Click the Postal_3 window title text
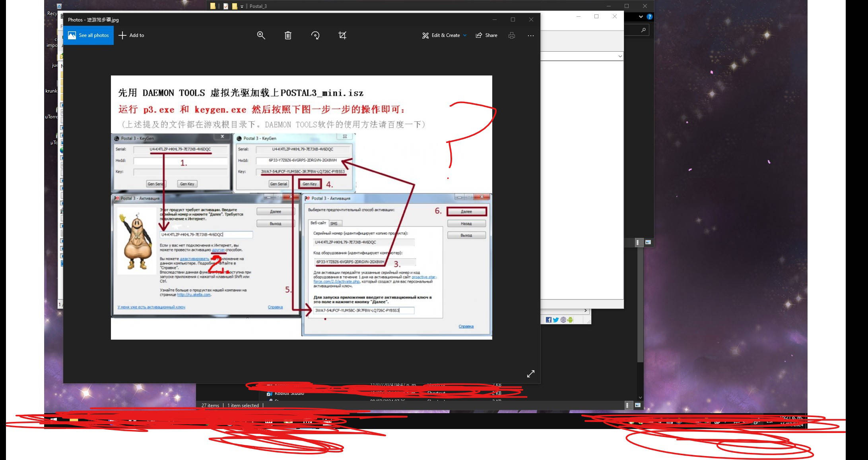 pos(258,6)
